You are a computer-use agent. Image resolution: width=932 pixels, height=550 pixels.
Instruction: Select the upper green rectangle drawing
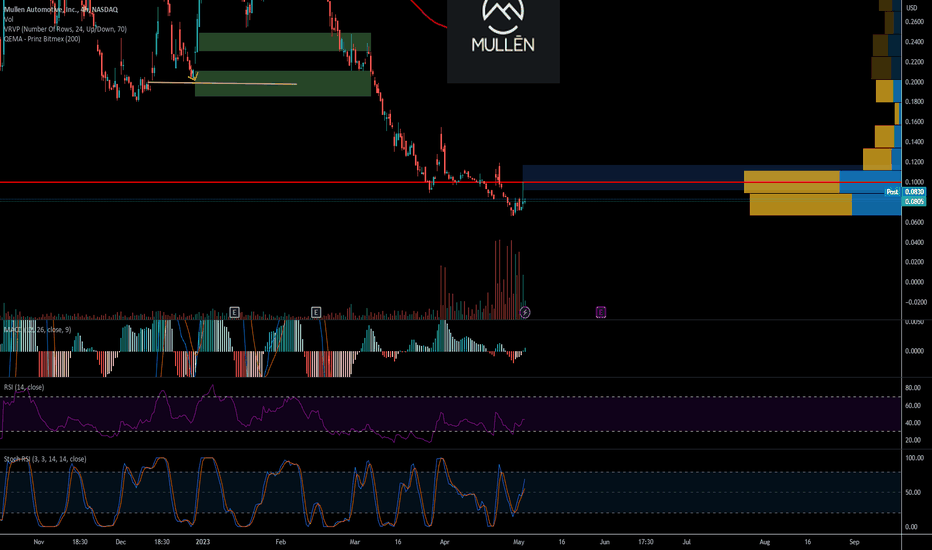[x=285, y=42]
